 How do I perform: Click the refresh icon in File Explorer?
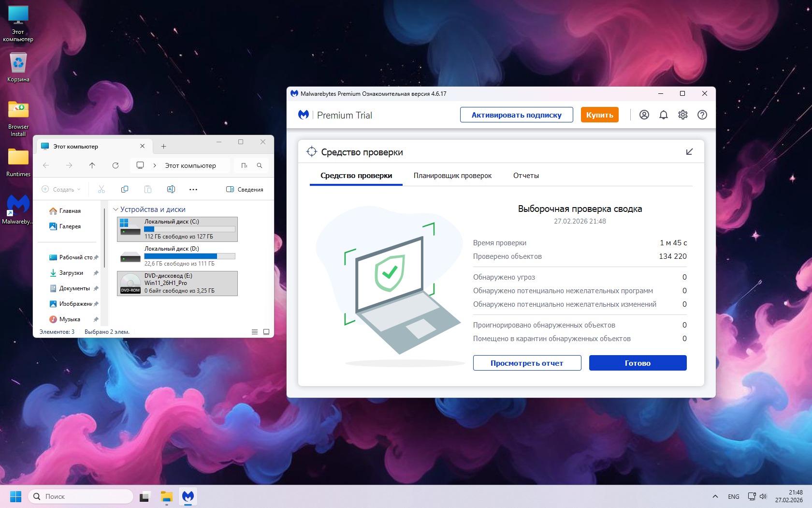(116, 165)
